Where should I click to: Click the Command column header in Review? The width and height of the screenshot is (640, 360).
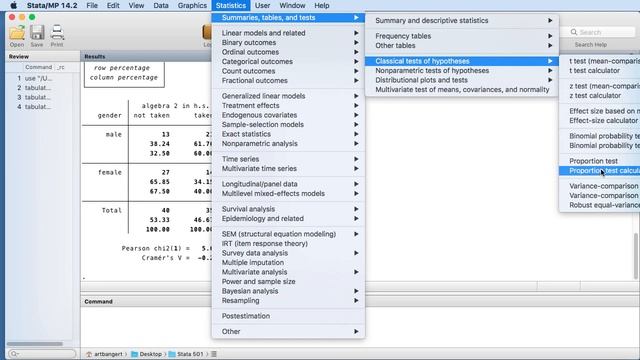[39, 67]
